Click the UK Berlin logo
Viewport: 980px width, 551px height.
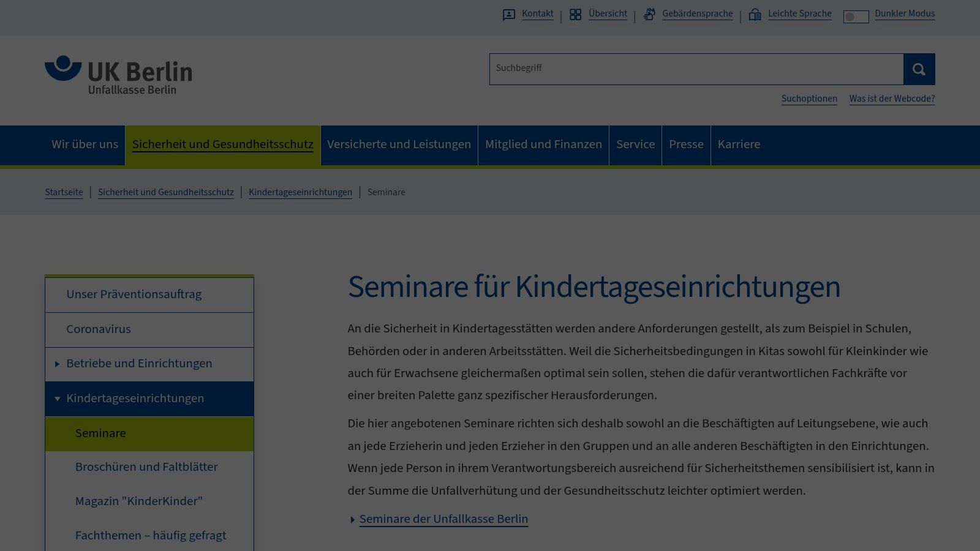(x=118, y=75)
